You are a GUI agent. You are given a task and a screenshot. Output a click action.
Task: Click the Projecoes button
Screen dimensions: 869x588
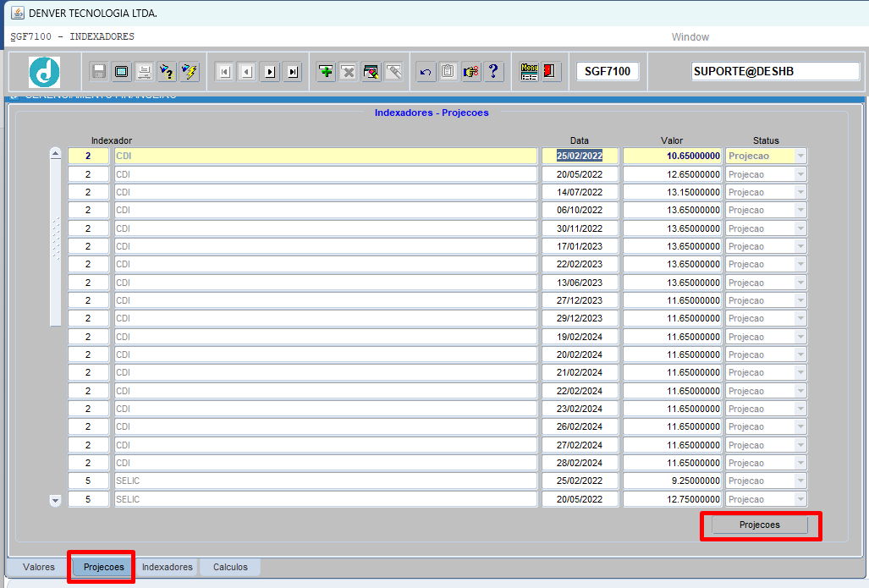pyautogui.click(x=759, y=525)
